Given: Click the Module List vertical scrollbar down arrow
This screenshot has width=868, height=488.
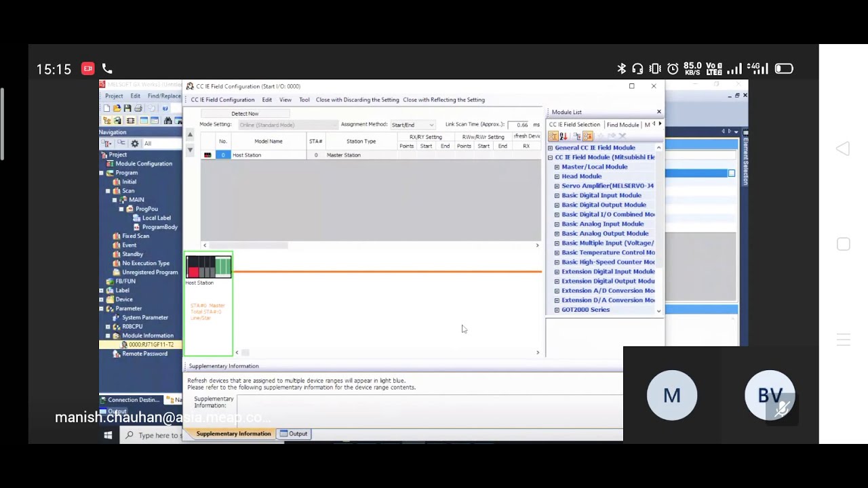Looking at the screenshot, I should click(658, 310).
